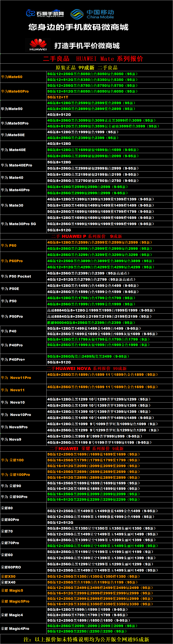The image size is (173, 644).
Task: Select the 荣耀100 5G版16+512G 2099 price row
Action: (110, 466)
